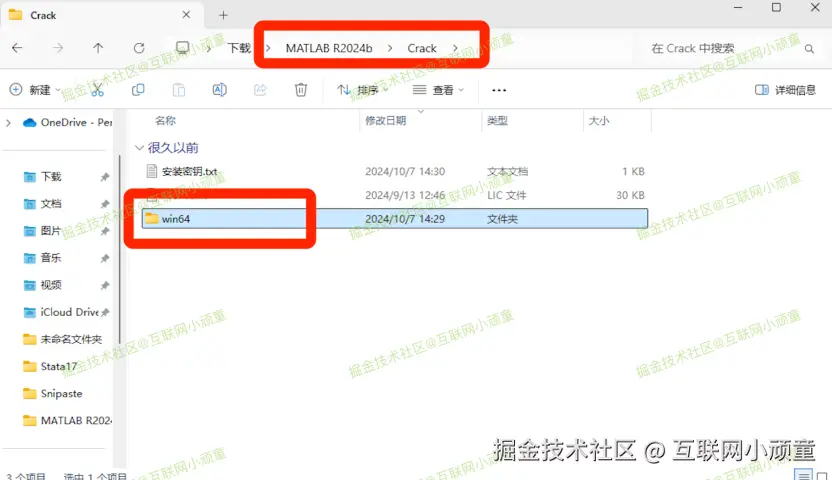Unpin 文档 using its pin icon
Image resolution: width=832 pixels, height=480 pixels.
click(105, 204)
